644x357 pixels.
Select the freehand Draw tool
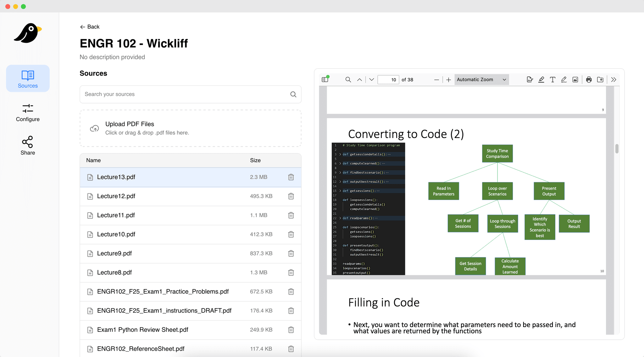(x=563, y=80)
